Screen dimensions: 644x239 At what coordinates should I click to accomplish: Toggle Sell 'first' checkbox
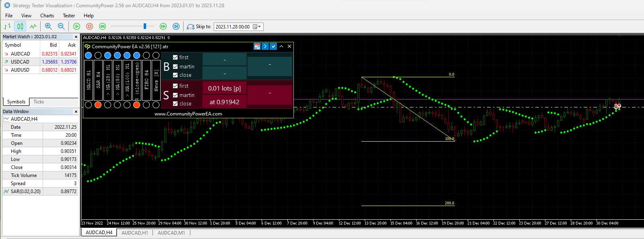pos(175,86)
